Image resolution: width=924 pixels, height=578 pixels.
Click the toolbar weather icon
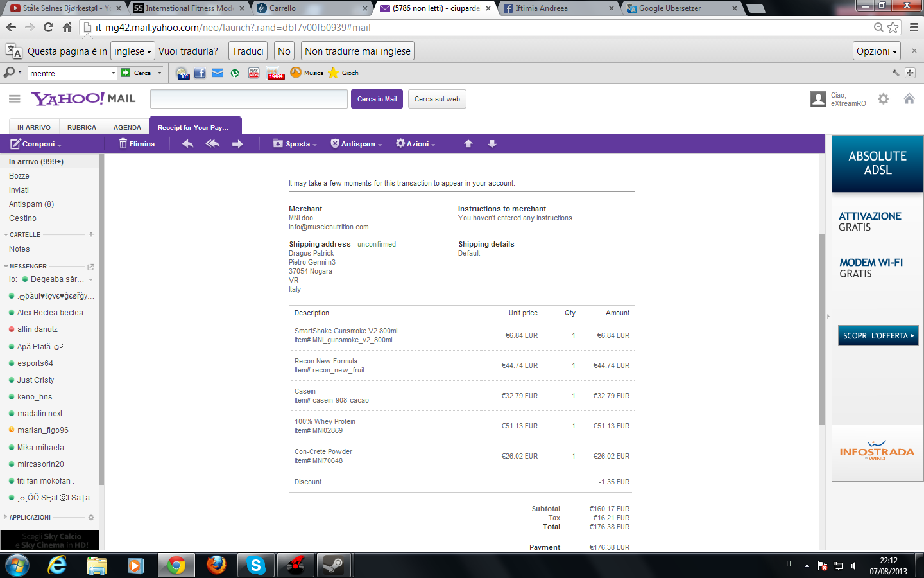point(182,73)
